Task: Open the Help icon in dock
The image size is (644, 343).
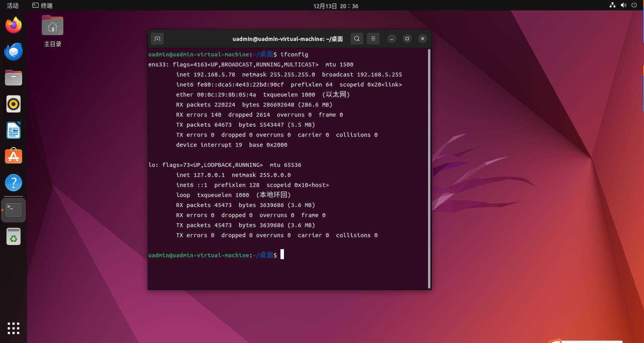Action: click(x=14, y=183)
